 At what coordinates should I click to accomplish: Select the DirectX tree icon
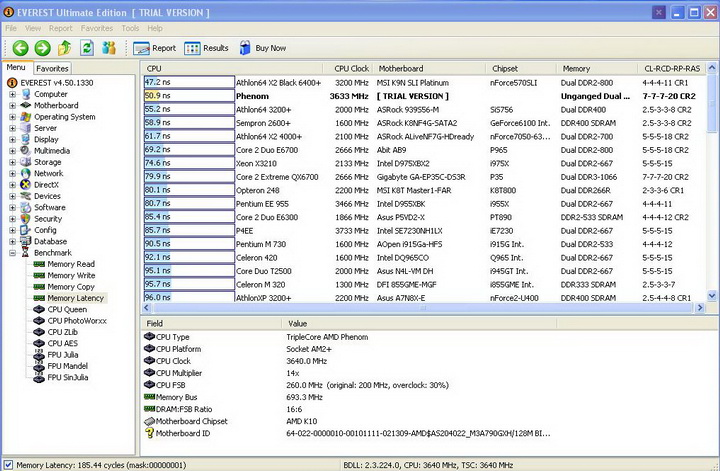26,185
